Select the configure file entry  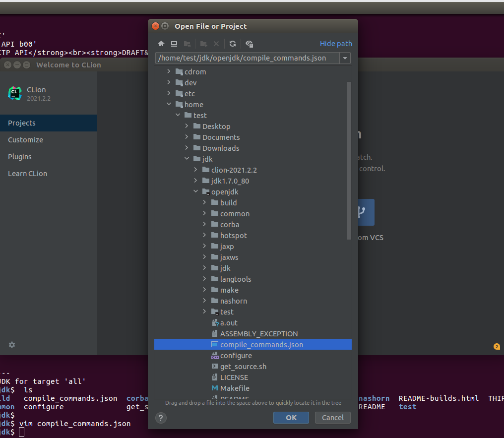pos(253,356)
